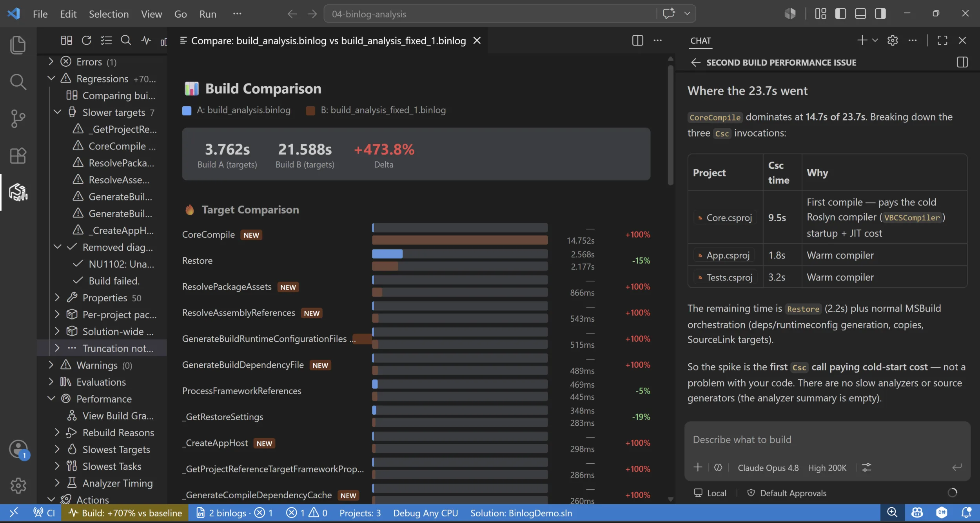This screenshot has width=980, height=523.
Task: Click the zoom icon in status bar
Action: click(x=892, y=513)
